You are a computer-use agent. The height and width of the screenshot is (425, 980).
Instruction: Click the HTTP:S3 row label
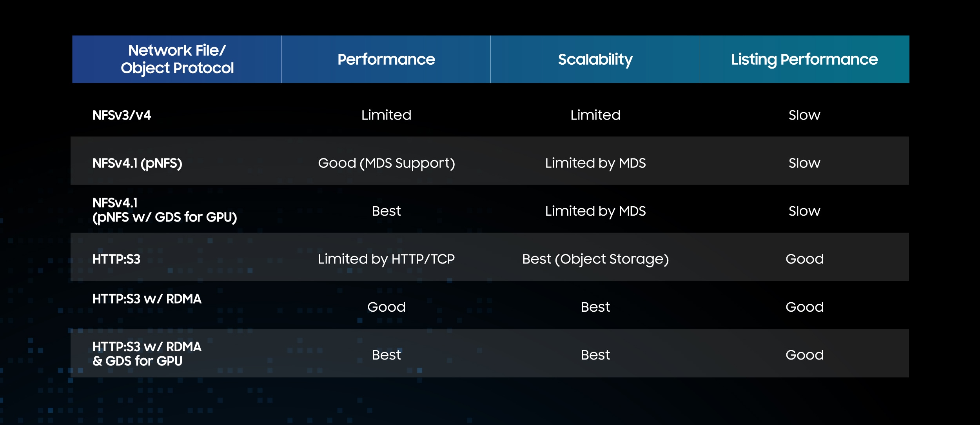pos(116,259)
